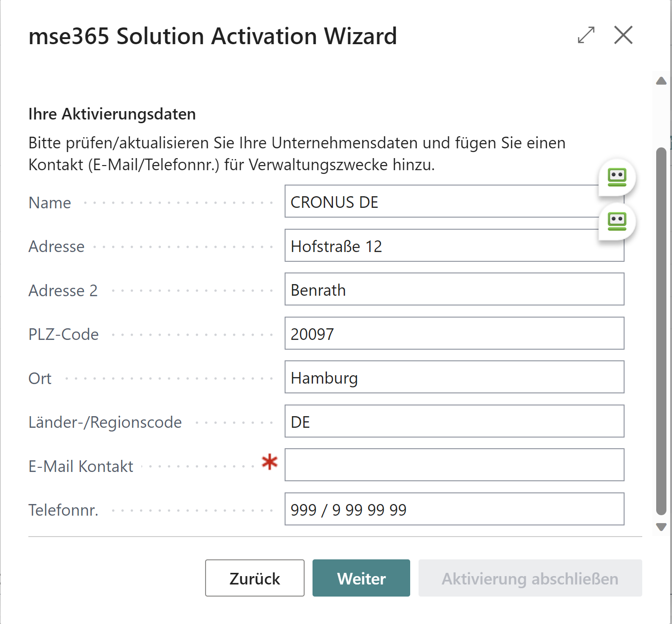Viewport: 672px width, 624px height.
Task: Proceed by clicking Weiter
Action: pyautogui.click(x=361, y=578)
